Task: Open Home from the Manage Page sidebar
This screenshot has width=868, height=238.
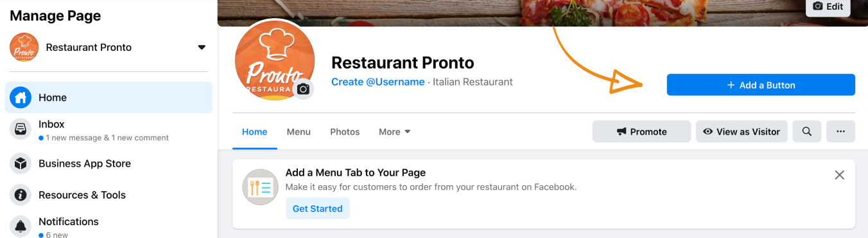Action: pos(108,98)
